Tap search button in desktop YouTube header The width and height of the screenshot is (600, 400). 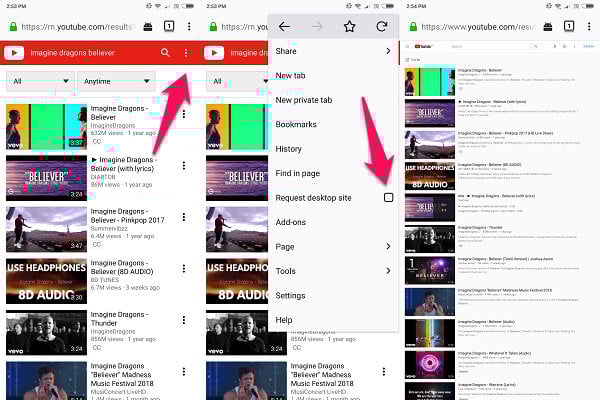[536, 46]
